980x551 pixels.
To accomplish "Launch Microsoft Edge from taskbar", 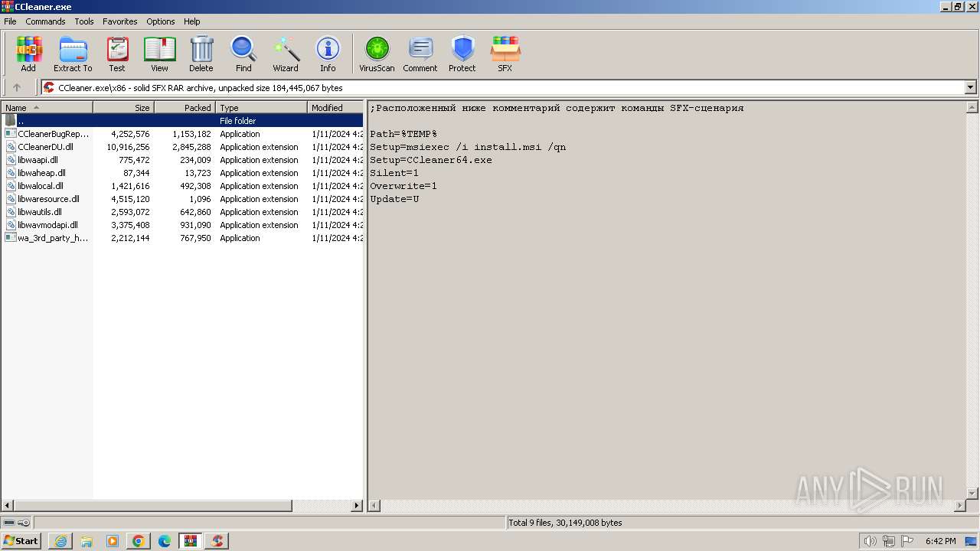I will [165, 541].
